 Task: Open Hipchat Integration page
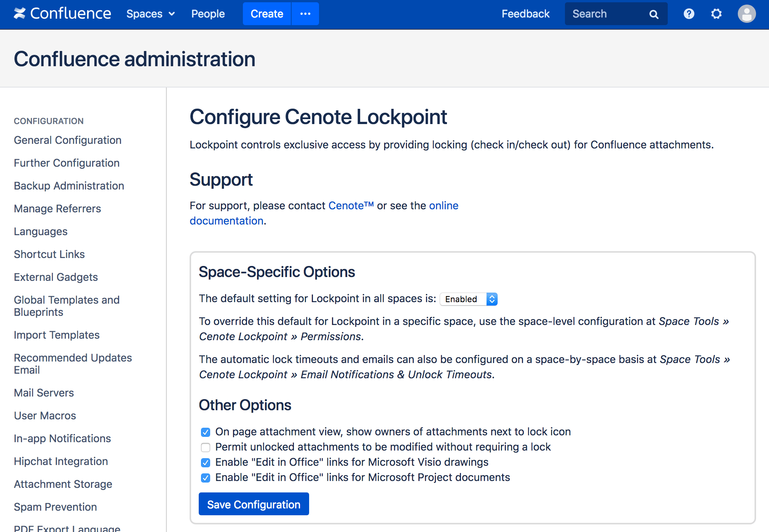[61, 461]
